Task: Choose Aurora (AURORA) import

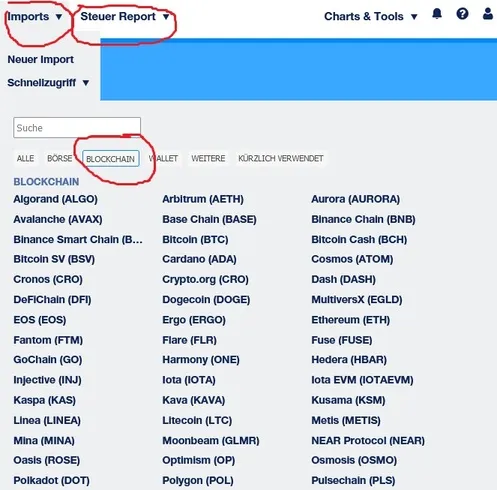Action: click(x=356, y=199)
